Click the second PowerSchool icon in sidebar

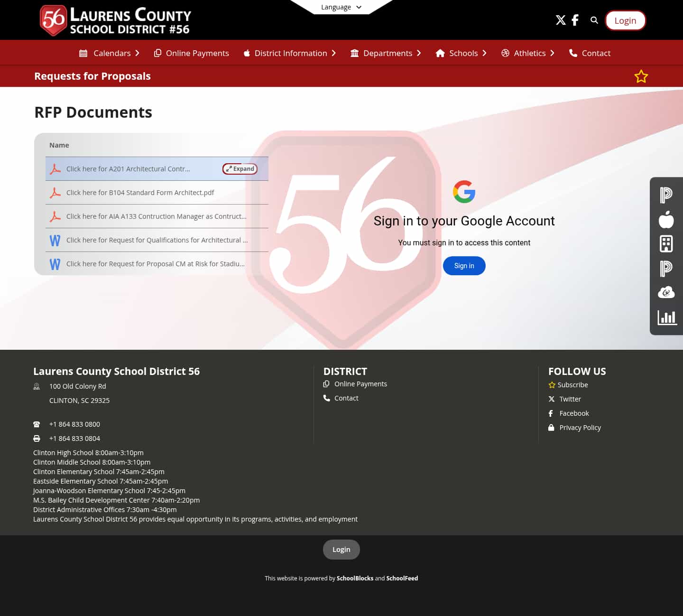(x=666, y=269)
